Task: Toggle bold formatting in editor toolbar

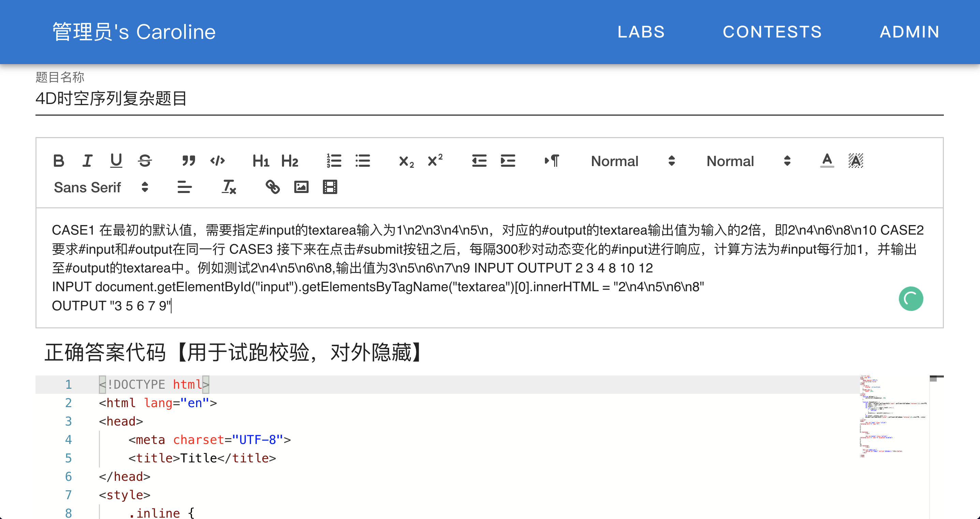Action: click(59, 161)
